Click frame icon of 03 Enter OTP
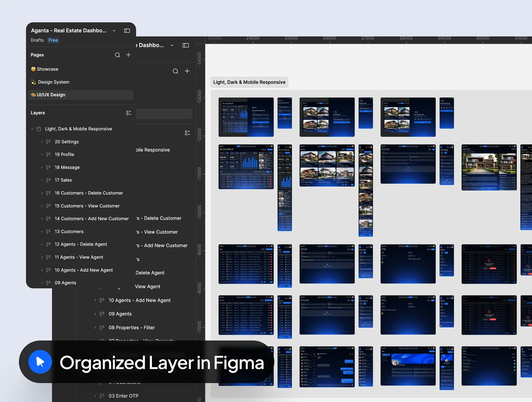 tap(102, 396)
